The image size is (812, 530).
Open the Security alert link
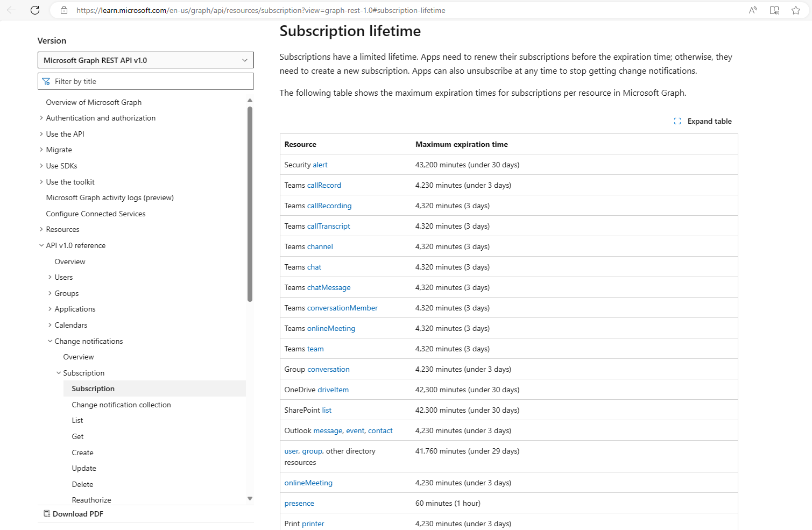pos(320,165)
